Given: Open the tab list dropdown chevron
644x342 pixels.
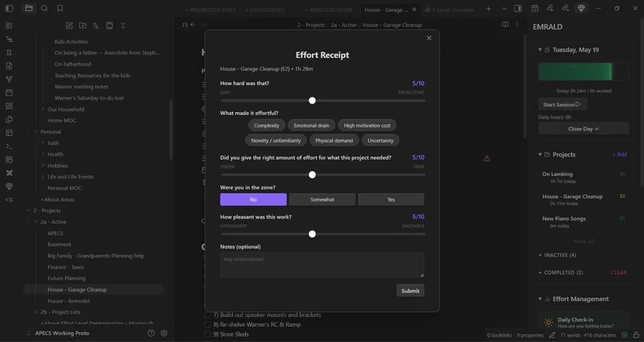Looking at the screenshot, I should (x=504, y=9).
